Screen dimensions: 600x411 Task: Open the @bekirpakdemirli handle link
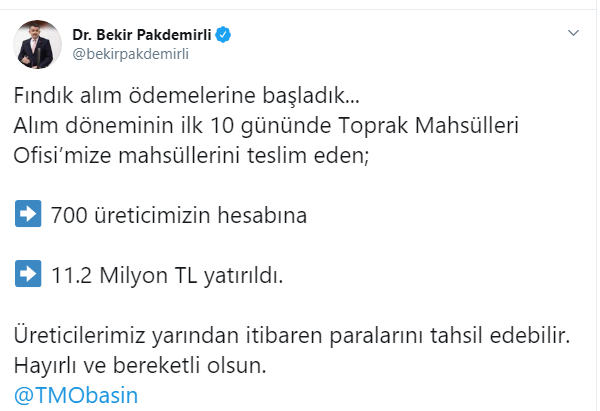coord(130,54)
